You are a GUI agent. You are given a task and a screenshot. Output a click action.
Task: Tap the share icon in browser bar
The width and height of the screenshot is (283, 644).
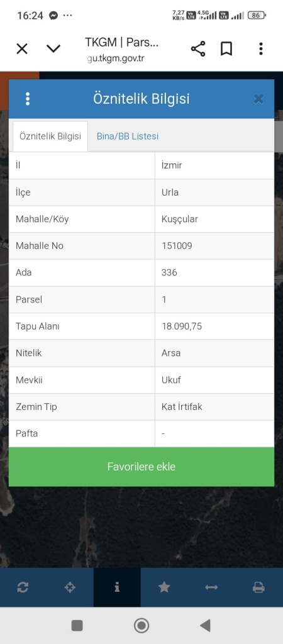pyautogui.click(x=198, y=49)
